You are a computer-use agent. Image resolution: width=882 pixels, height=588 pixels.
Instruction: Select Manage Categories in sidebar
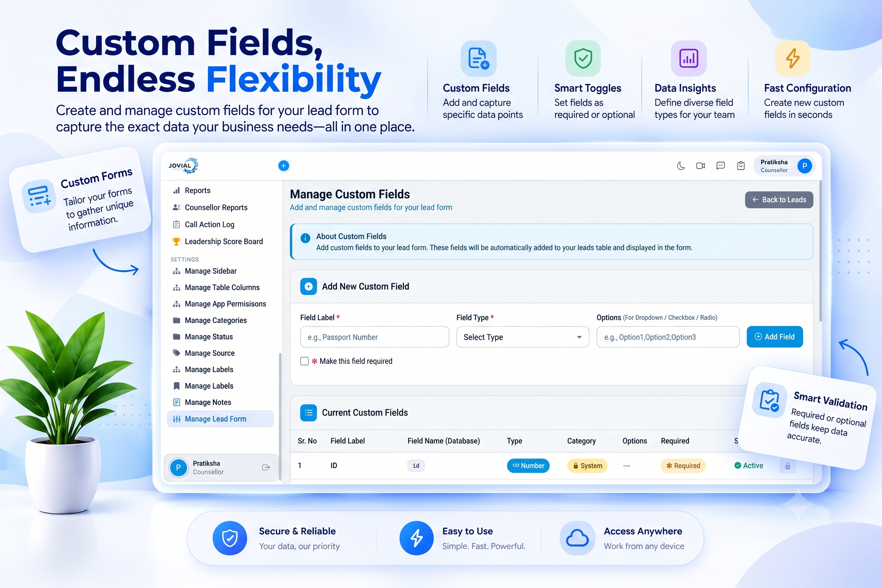click(x=210, y=320)
